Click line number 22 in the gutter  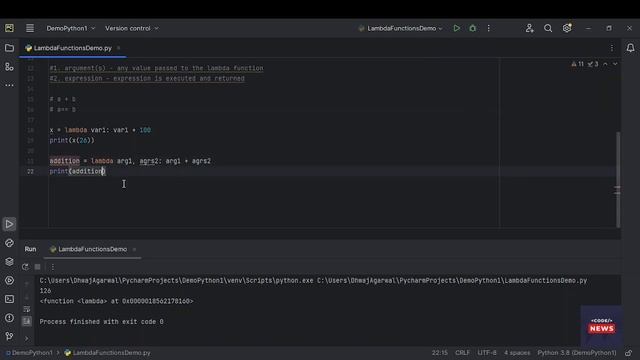31,171
